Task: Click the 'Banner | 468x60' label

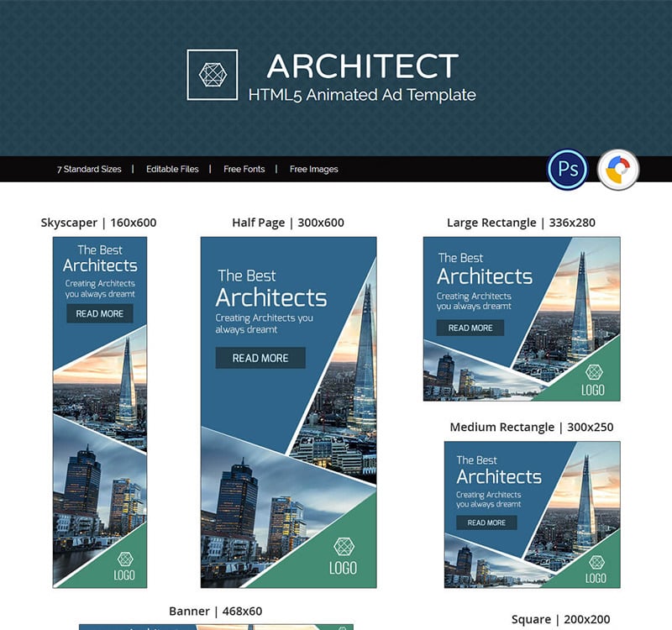Action: click(216, 611)
